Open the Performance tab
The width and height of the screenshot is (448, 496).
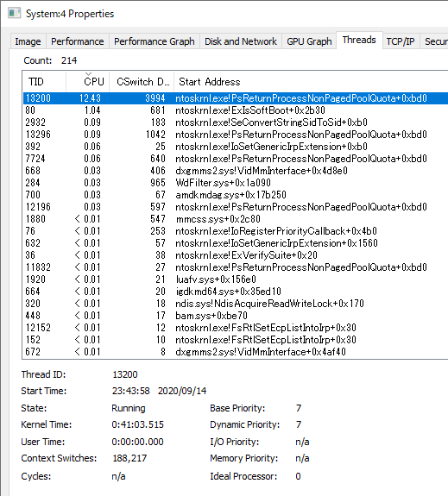(x=78, y=41)
